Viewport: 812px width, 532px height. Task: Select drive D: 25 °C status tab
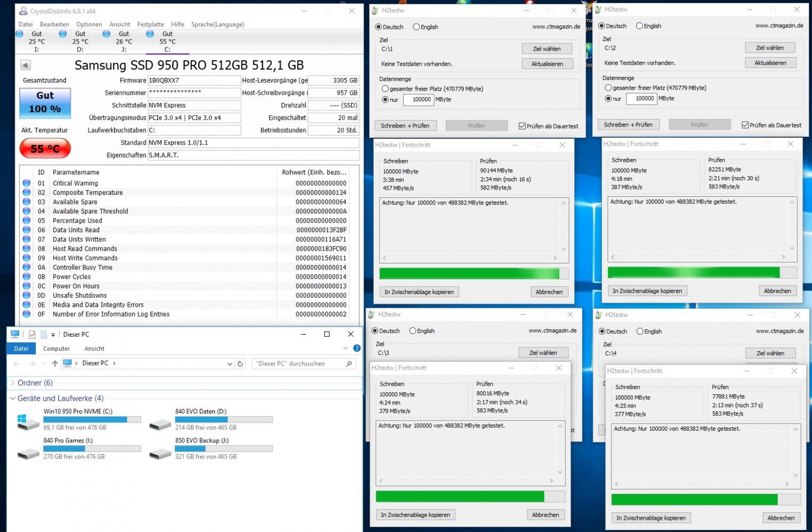coord(80,42)
